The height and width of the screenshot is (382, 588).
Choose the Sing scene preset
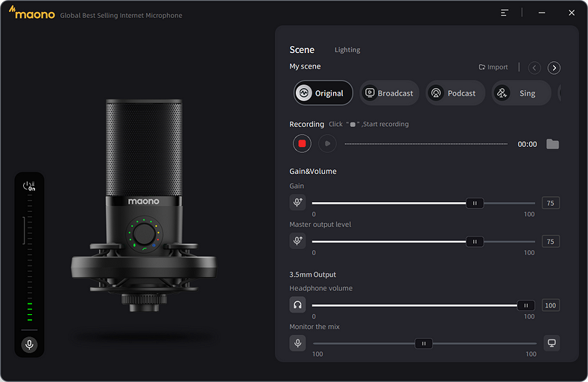[x=519, y=93]
